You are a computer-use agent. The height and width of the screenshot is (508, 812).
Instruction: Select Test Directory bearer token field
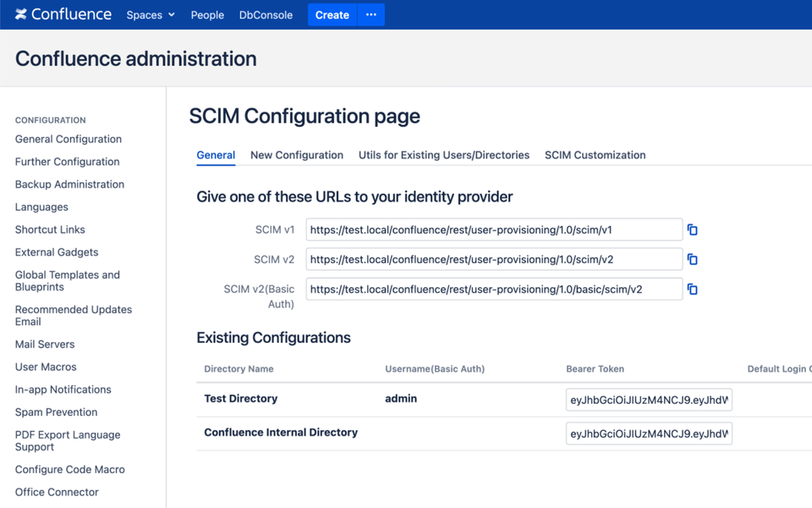pyautogui.click(x=649, y=400)
